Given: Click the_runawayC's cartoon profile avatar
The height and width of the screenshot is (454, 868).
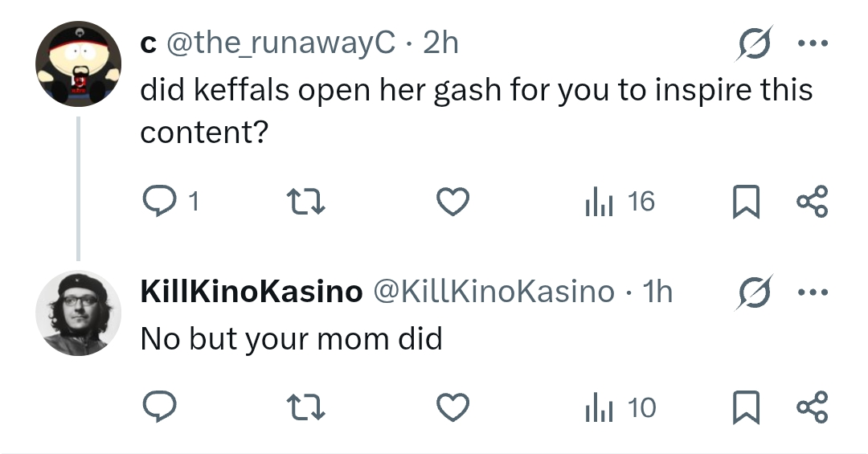Looking at the screenshot, I should (78, 64).
